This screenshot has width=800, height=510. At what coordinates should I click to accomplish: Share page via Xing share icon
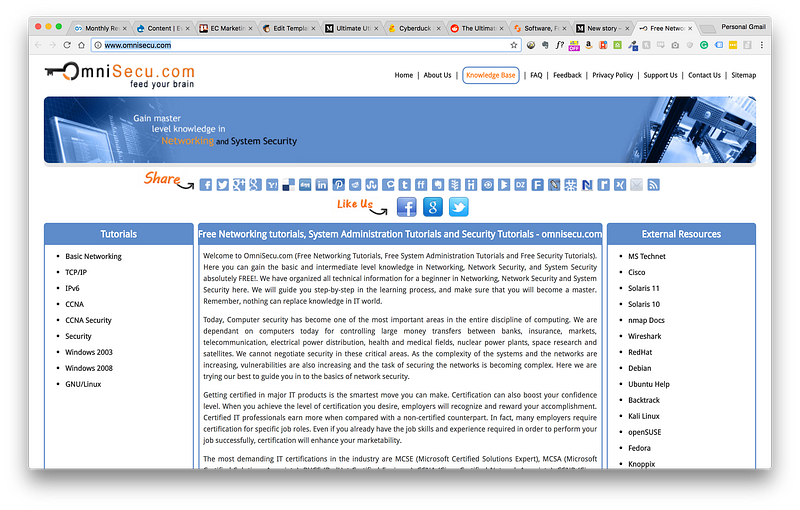tap(620, 185)
